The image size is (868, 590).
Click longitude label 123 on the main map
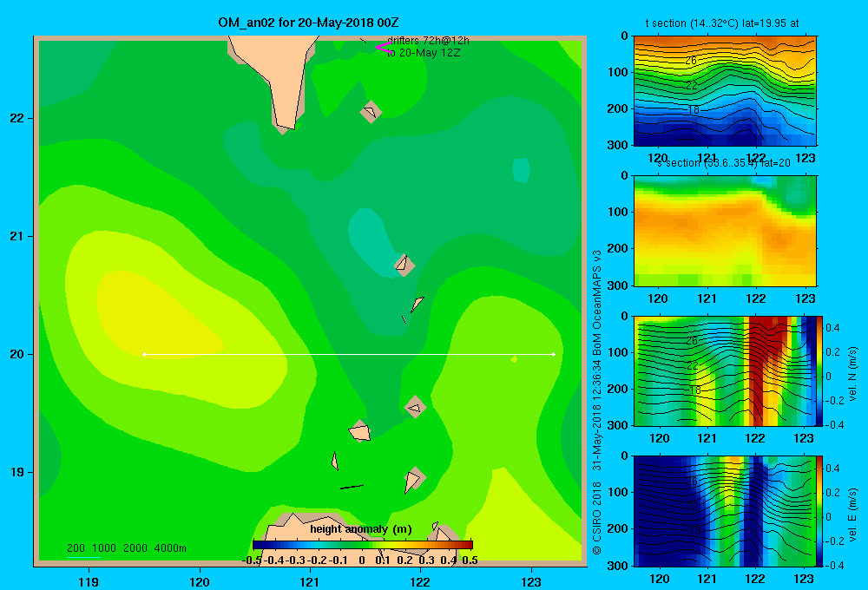coord(531,581)
